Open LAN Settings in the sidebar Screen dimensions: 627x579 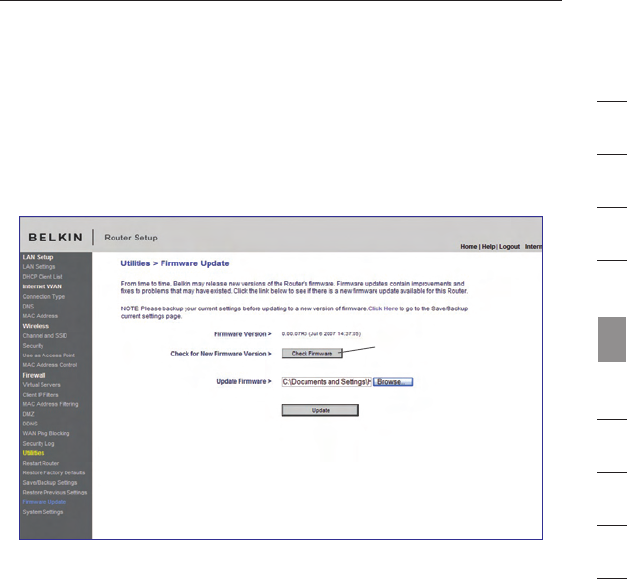[39, 267]
